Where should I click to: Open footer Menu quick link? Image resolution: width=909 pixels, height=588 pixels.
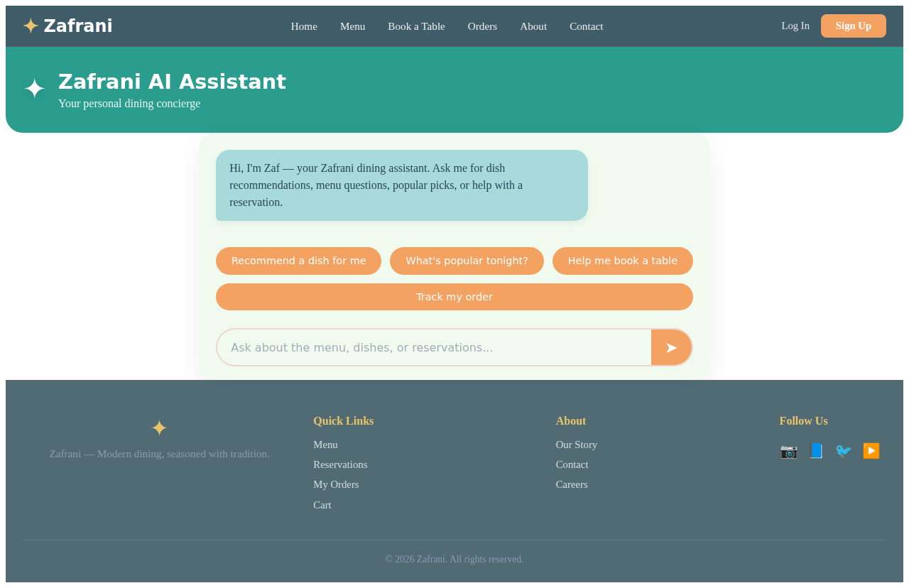(325, 445)
